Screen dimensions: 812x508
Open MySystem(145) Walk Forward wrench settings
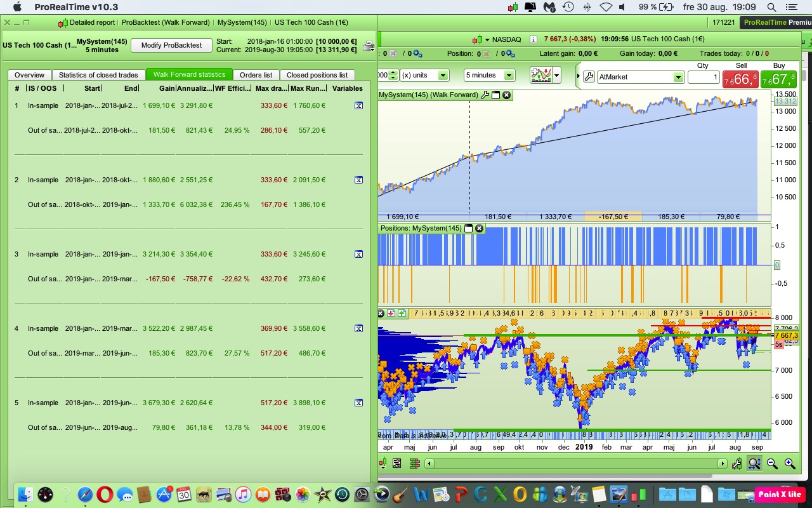point(485,95)
